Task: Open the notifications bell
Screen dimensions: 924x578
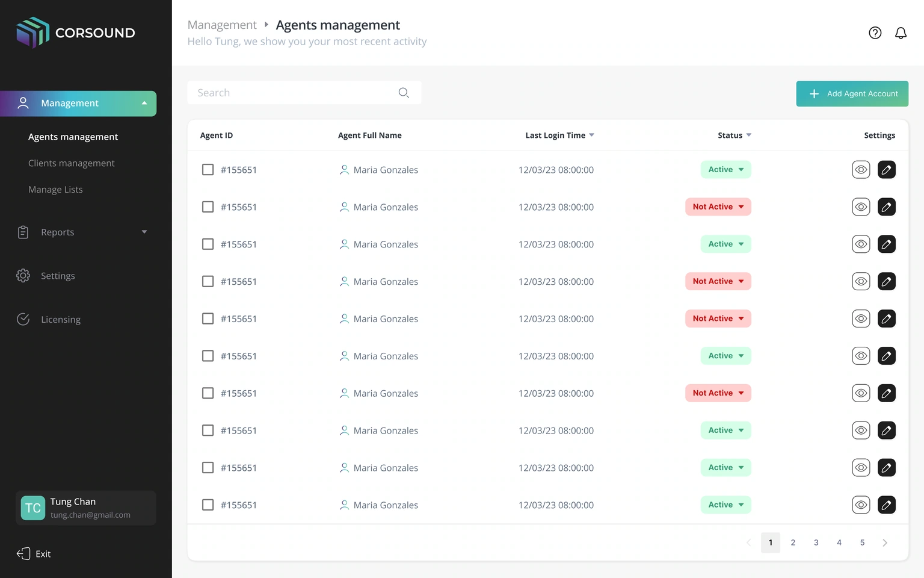Action: click(x=901, y=33)
